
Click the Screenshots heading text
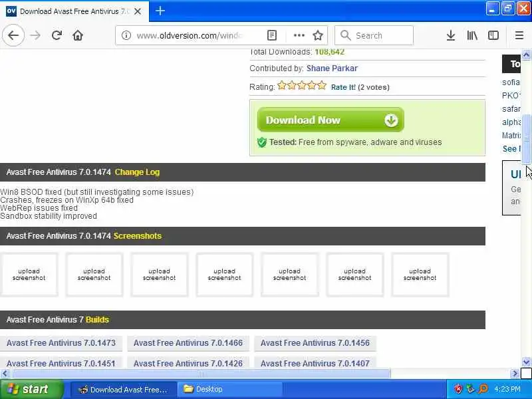[138, 236]
